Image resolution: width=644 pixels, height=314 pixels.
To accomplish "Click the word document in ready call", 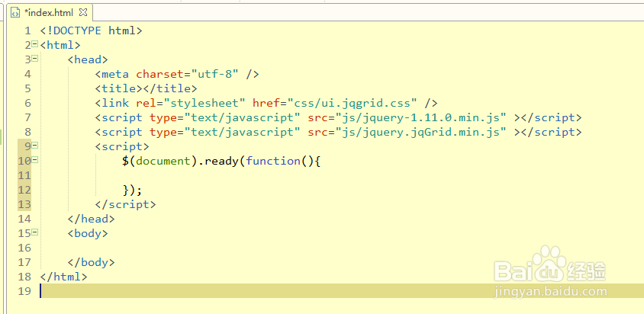I will [x=163, y=161].
